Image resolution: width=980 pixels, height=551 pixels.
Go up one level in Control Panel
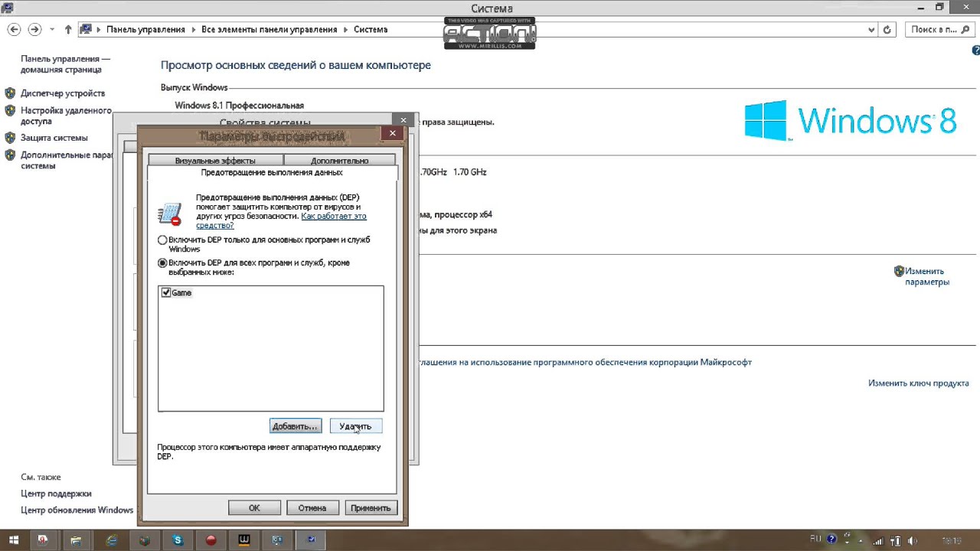click(x=68, y=30)
